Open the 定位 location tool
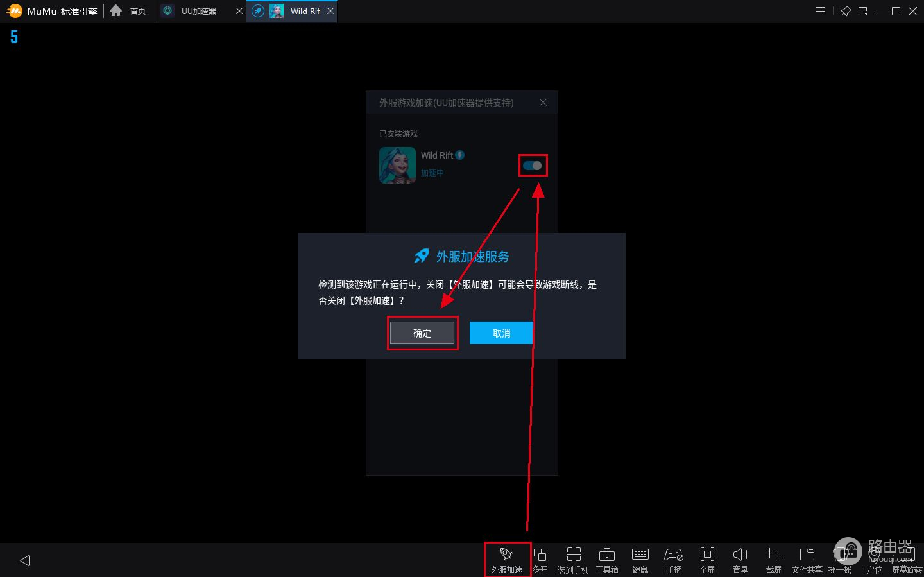This screenshot has width=924, height=577. (x=875, y=560)
